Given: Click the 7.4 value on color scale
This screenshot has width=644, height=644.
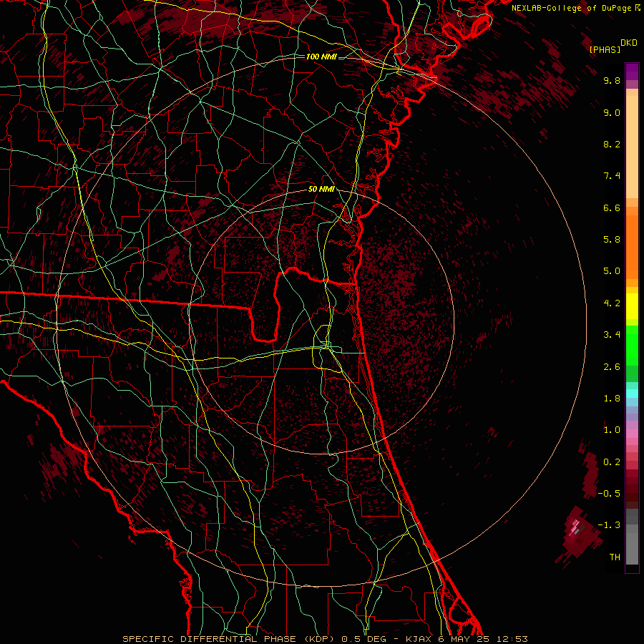Looking at the screenshot, I should pos(612,176).
